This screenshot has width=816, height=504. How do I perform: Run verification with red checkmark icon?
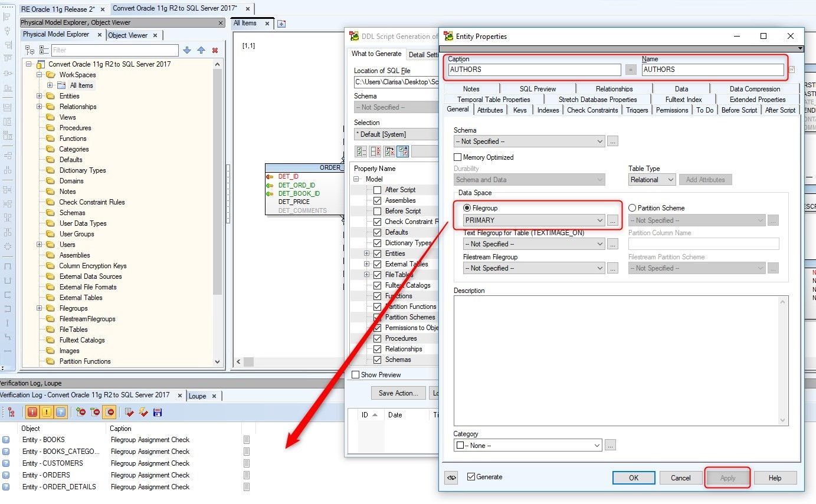[x=129, y=412]
